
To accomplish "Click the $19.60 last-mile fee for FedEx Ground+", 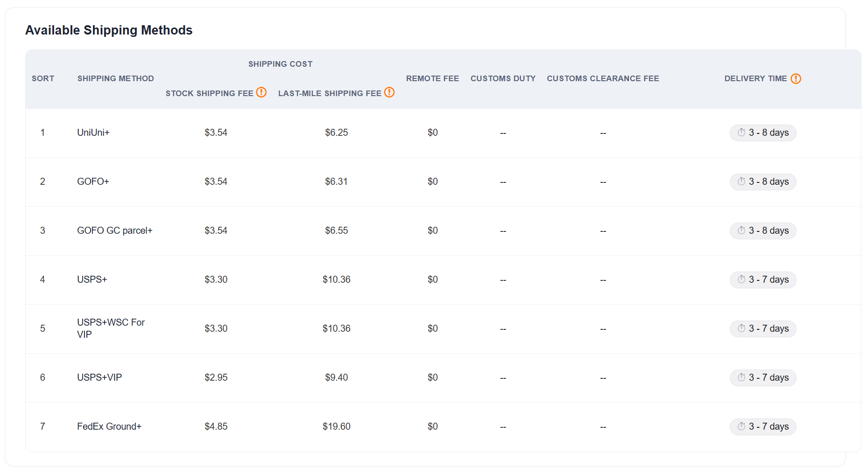I will (x=337, y=426).
